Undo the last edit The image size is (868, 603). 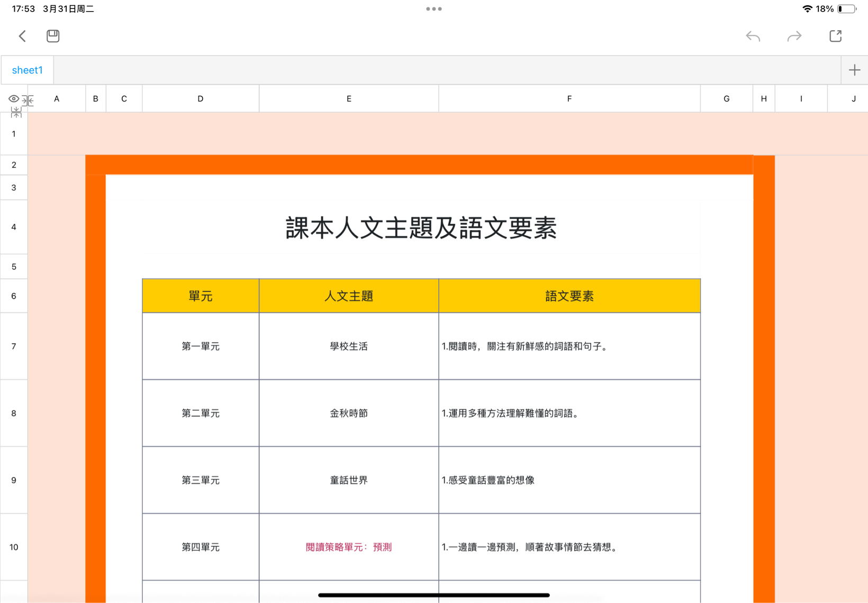753,36
